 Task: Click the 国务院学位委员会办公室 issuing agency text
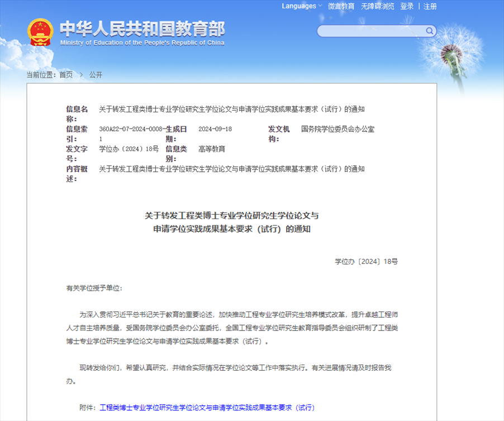pos(337,129)
